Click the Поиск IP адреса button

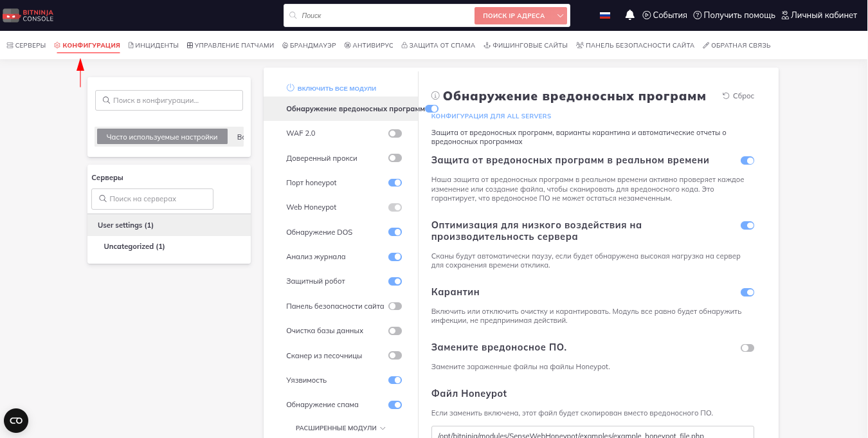514,15
